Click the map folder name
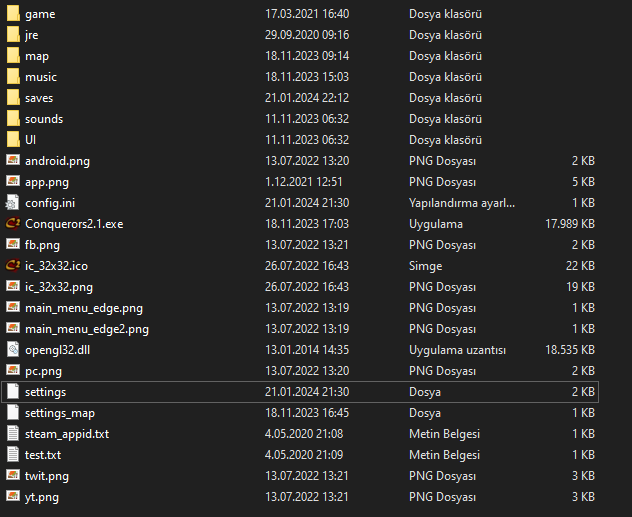This screenshot has height=517, width=632. pyautogui.click(x=37, y=56)
